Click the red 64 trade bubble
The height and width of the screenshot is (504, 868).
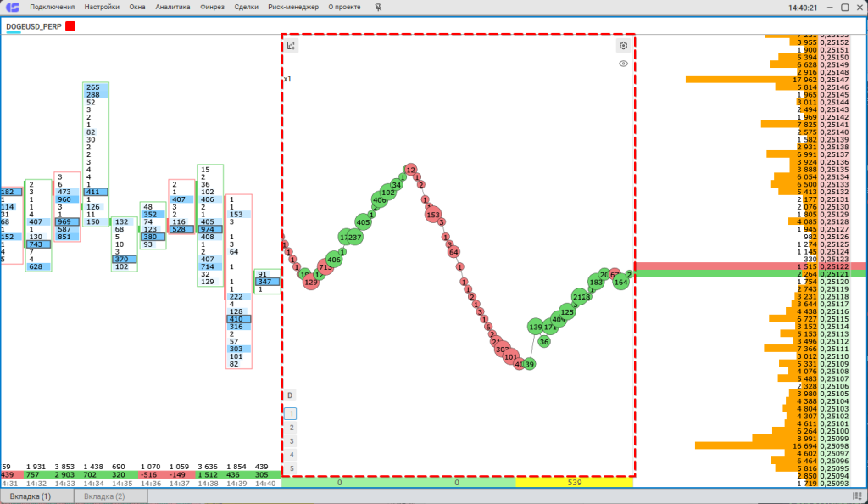(454, 252)
